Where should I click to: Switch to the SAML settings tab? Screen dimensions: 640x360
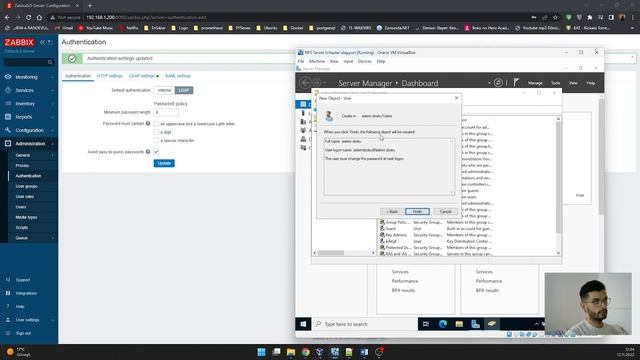click(178, 76)
